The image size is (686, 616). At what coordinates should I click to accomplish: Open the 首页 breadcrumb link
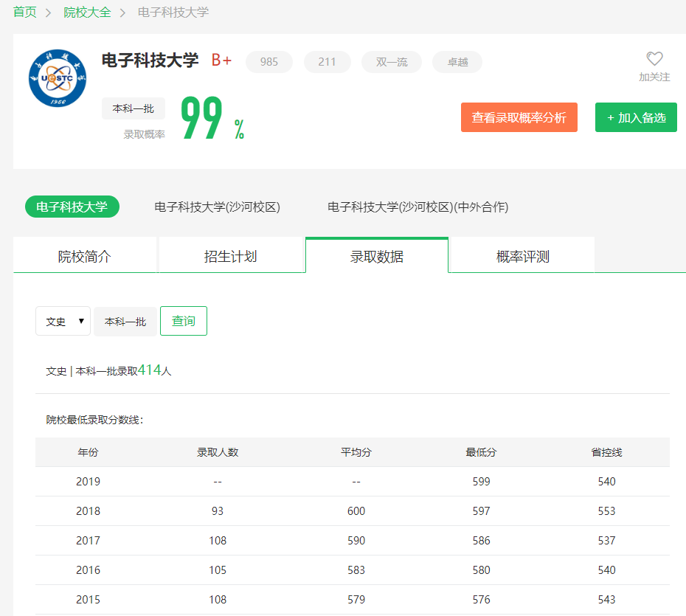click(x=24, y=12)
